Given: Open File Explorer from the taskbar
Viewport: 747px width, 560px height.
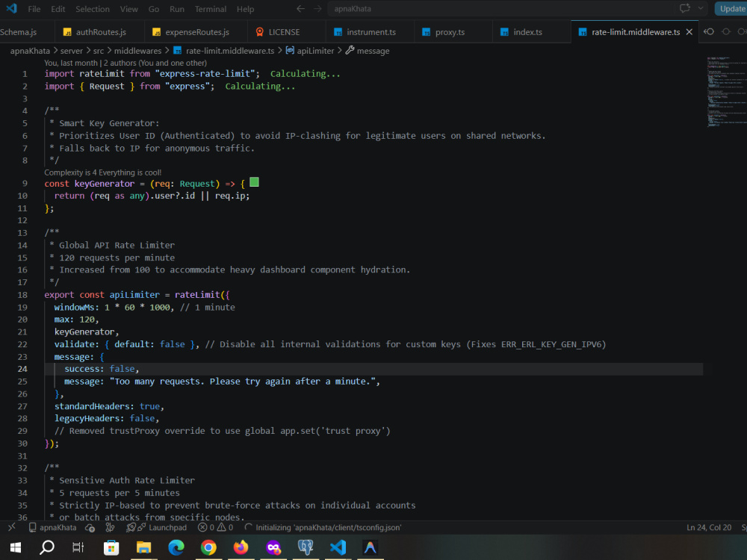Looking at the screenshot, I should pos(143,547).
